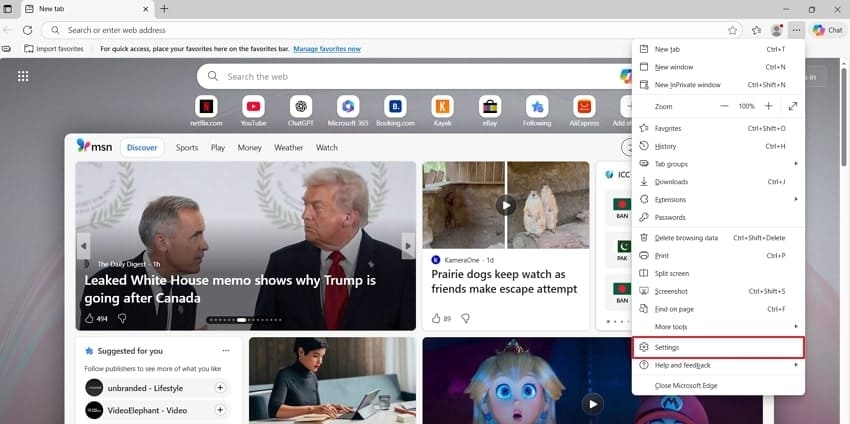Click the refresh page icon

28,30
